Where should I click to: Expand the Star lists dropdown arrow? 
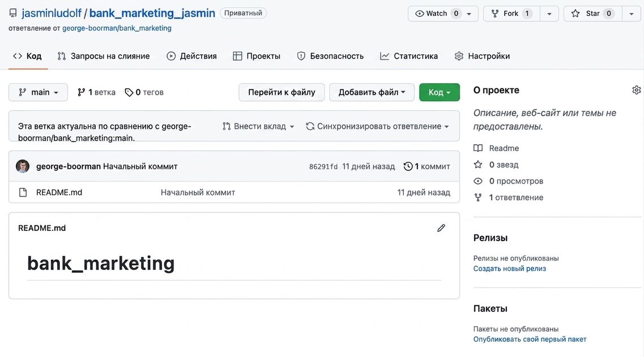[632, 14]
